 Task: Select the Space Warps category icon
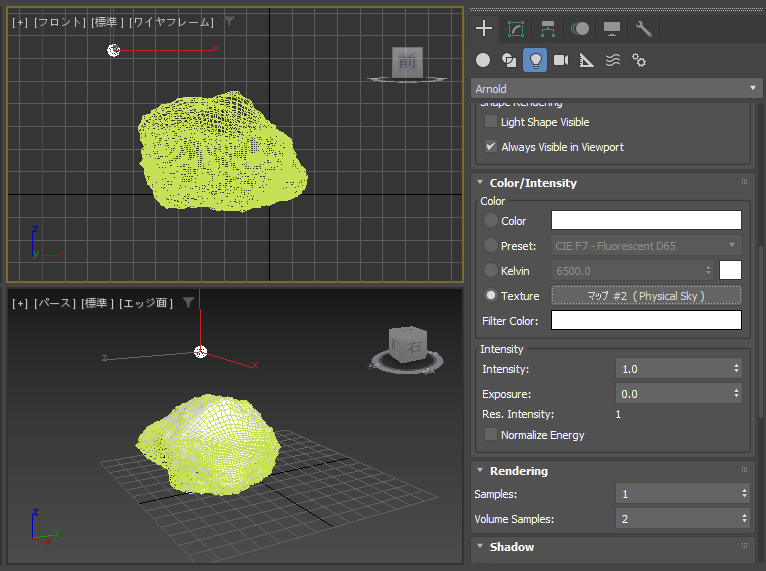[613, 60]
